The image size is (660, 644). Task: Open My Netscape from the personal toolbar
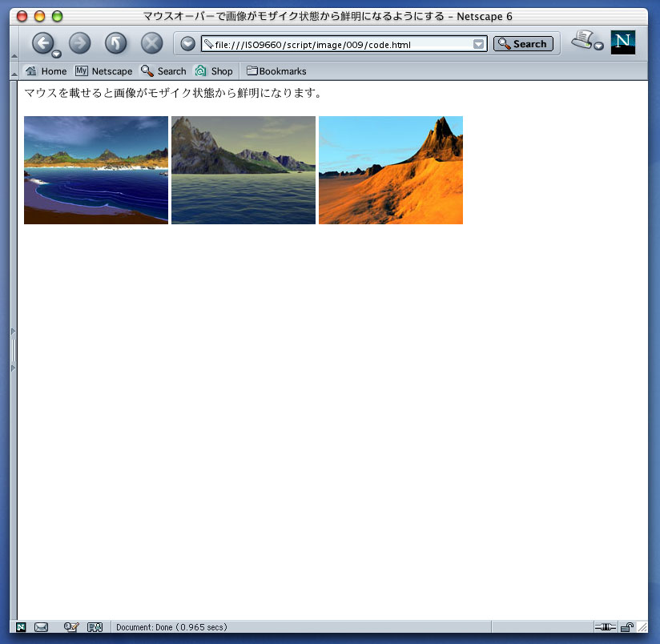tap(103, 71)
